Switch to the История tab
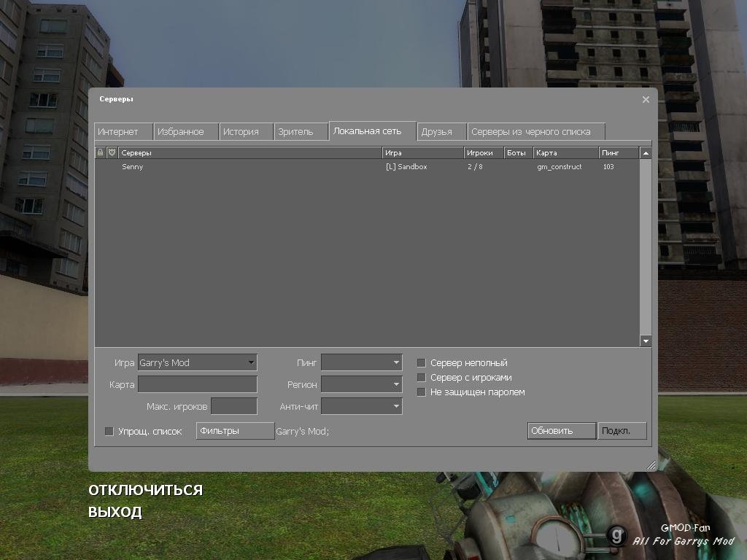 click(247, 132)
